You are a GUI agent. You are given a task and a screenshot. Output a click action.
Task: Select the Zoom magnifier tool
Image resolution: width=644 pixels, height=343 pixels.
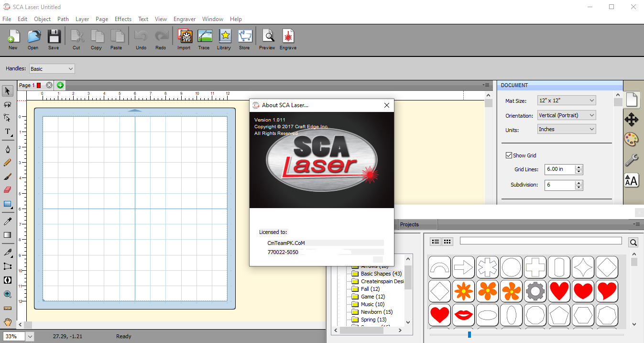point(8,294)
